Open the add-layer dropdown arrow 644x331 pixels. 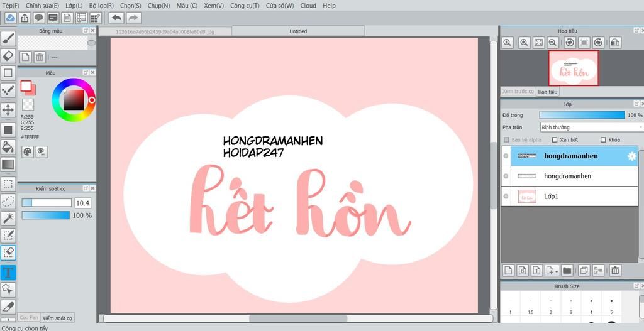coord(556,271)
